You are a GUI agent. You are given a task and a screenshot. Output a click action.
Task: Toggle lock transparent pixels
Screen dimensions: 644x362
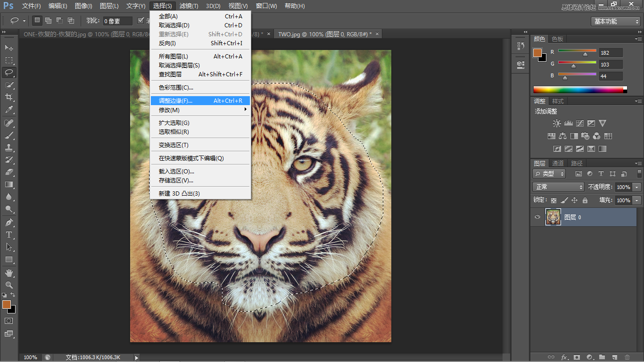click(553, 200)
